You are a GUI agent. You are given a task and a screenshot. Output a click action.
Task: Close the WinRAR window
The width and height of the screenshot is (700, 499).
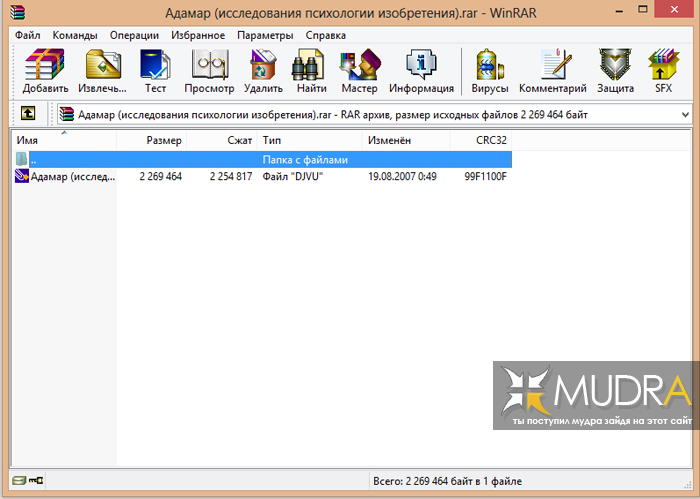pos(675,9)
